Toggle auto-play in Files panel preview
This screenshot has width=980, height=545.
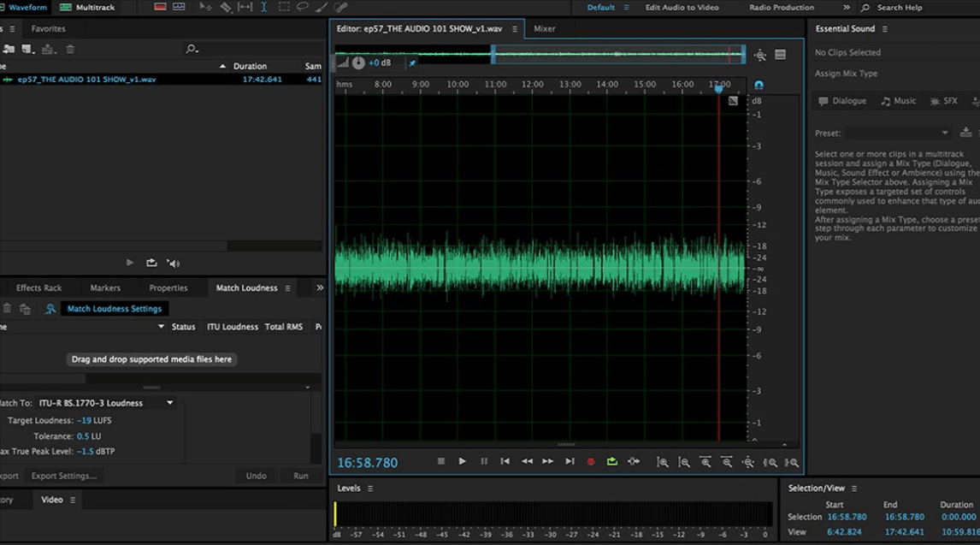click(174, 263)
